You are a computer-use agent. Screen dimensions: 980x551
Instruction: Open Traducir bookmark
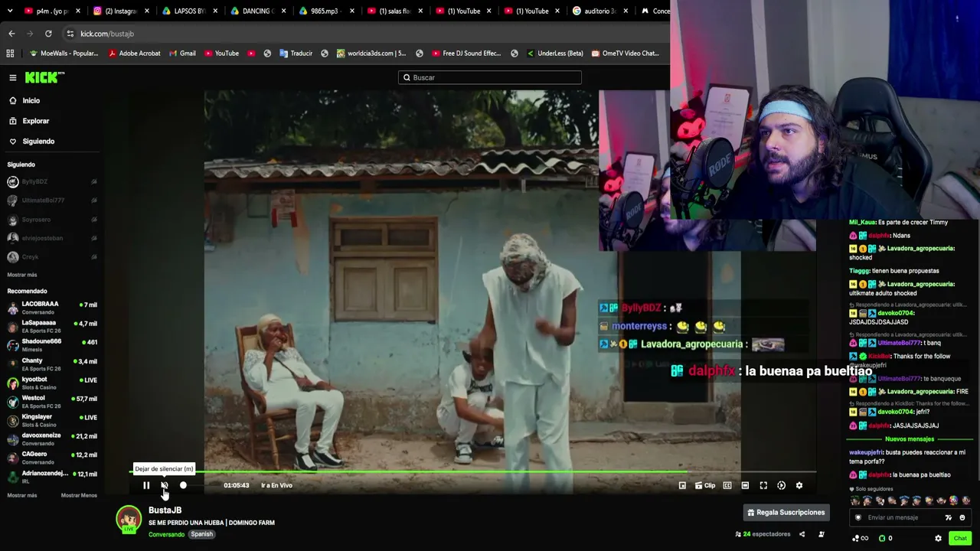296,54
